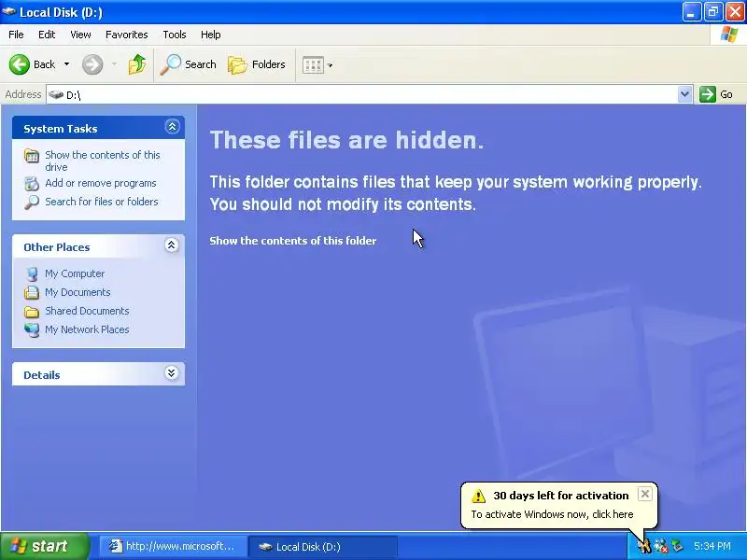Image resolution: width=747 pixels, height=560 pixels.
Task: Click the drive icon in address bar
Action: [x=56, y=95]
